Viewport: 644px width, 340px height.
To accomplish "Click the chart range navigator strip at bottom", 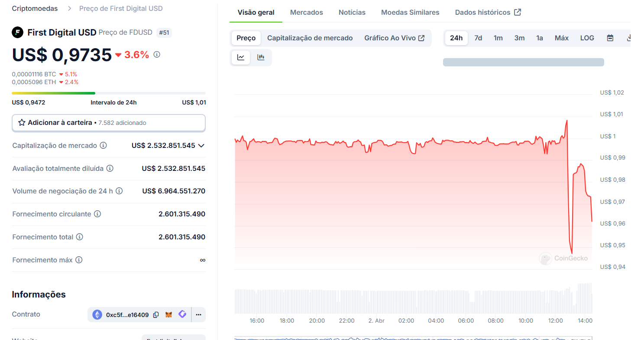I will (413, 337).
